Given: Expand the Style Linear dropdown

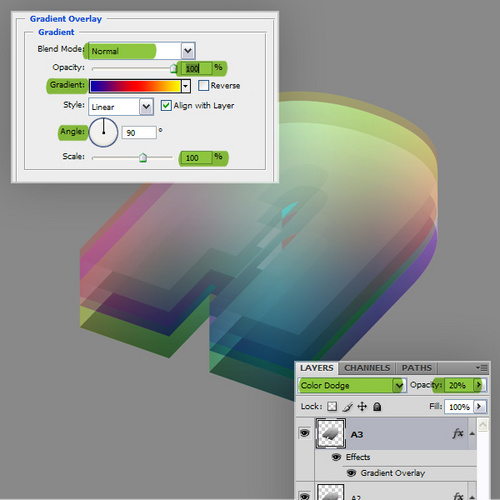Looking at the screenshot, I should coord(121,107).
